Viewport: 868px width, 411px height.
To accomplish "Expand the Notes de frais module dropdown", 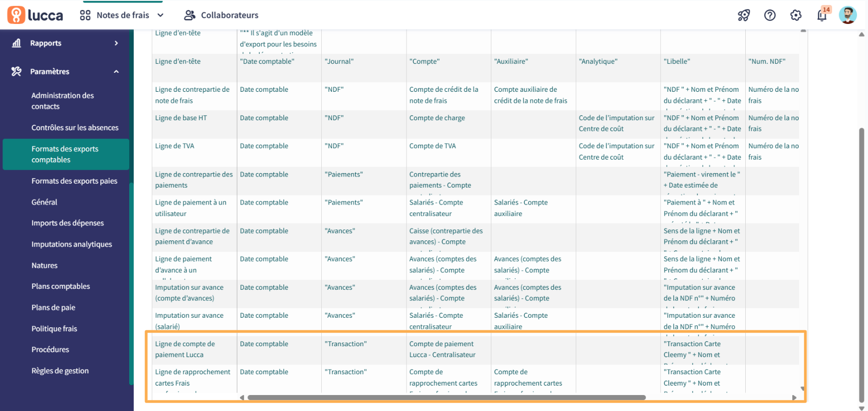I will click(x=161, y=15).
